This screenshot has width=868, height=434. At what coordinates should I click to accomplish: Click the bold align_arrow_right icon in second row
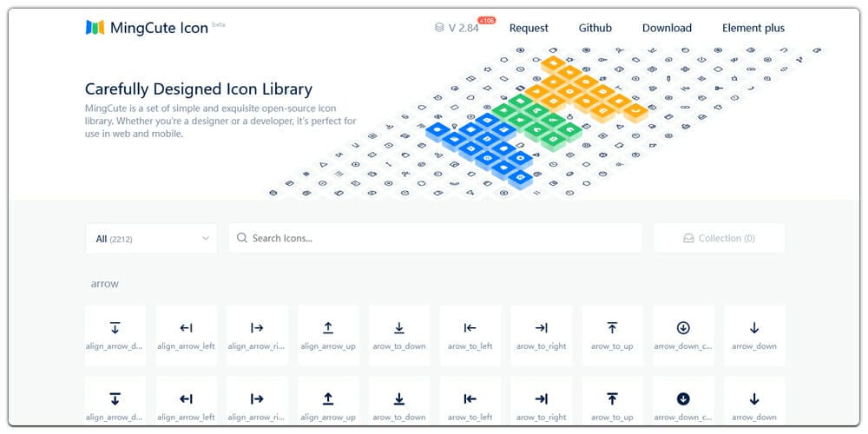[257, 399]
